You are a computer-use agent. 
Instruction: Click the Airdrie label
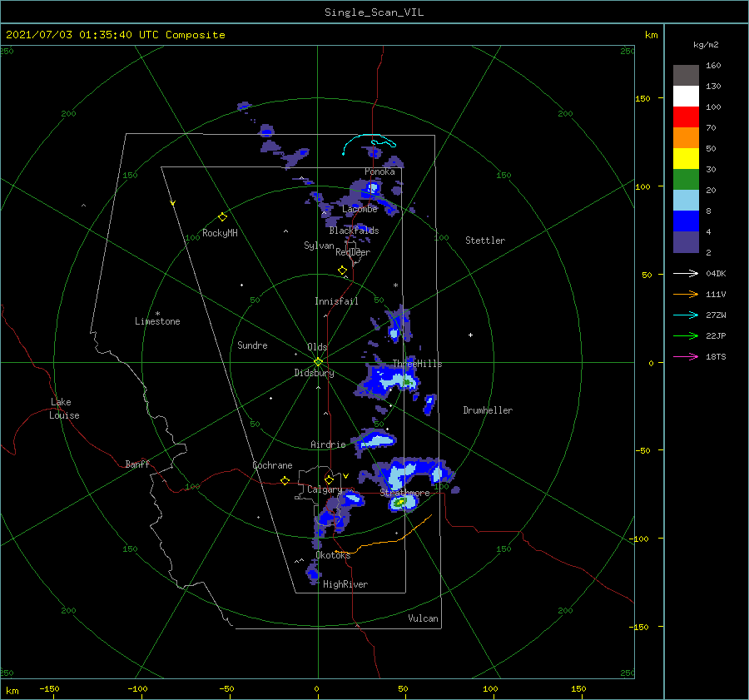[x=328, y=444]
